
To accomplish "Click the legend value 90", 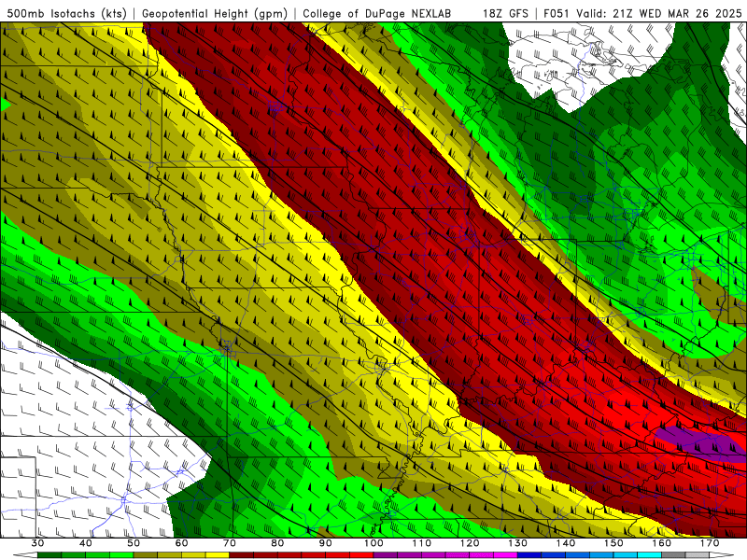I will 325,543.
